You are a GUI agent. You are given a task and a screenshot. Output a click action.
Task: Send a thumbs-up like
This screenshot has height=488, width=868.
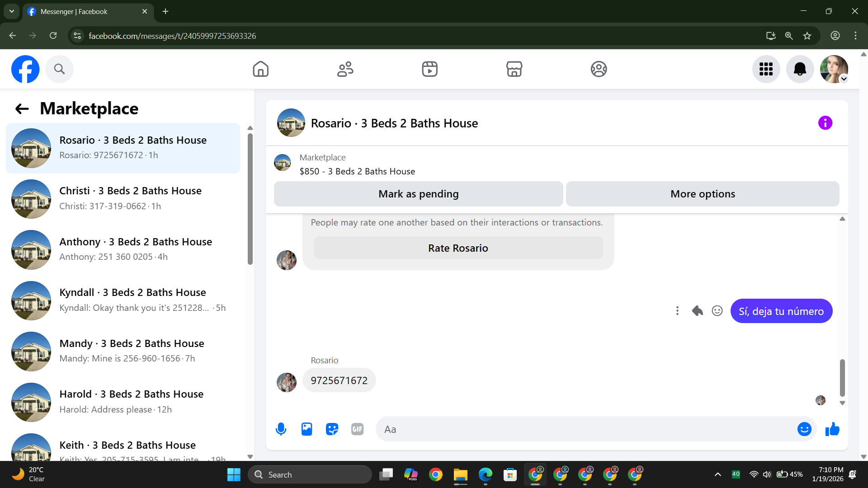pyautogui.click(x=832, y=429)
